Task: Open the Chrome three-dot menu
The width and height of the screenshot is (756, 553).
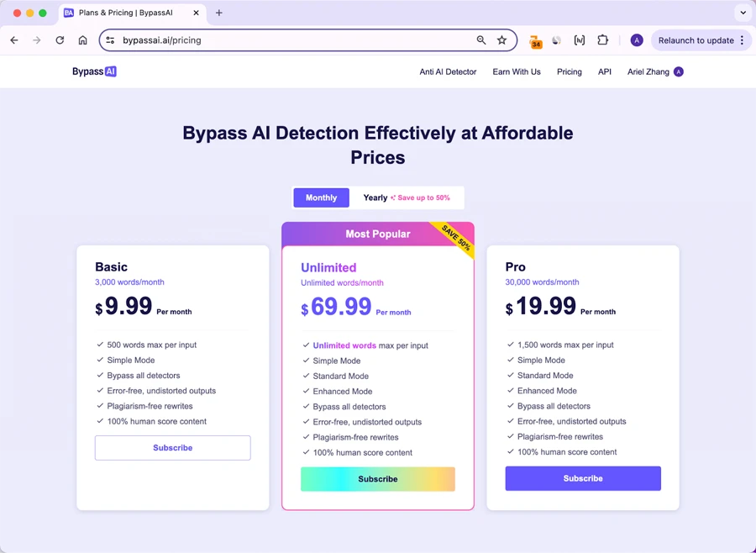Action: point(742,40)
